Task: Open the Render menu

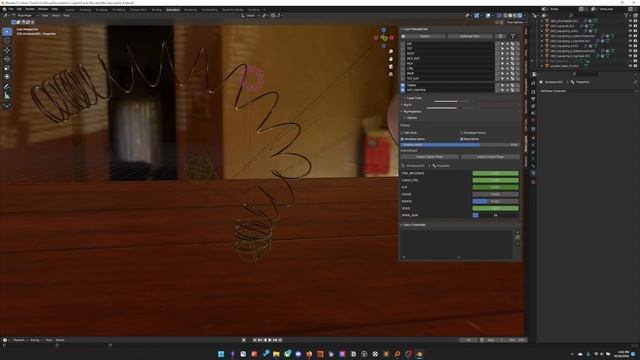Action: pyautogui.click(x=30, y=9)
